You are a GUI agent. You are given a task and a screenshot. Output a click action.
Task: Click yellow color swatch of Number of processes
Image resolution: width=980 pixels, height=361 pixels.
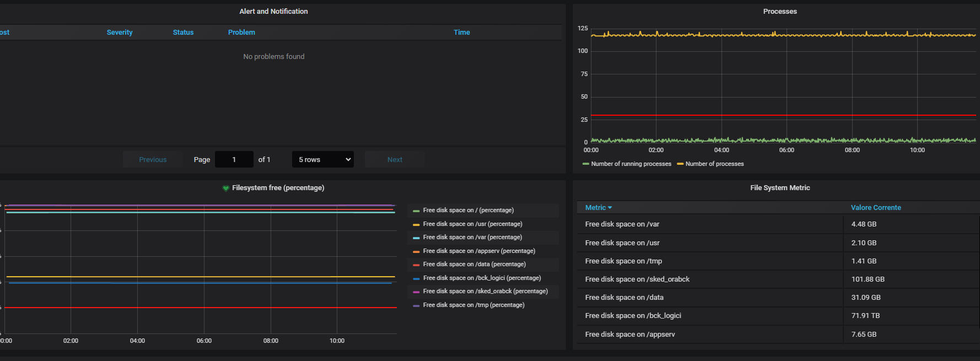coord(680,164)
